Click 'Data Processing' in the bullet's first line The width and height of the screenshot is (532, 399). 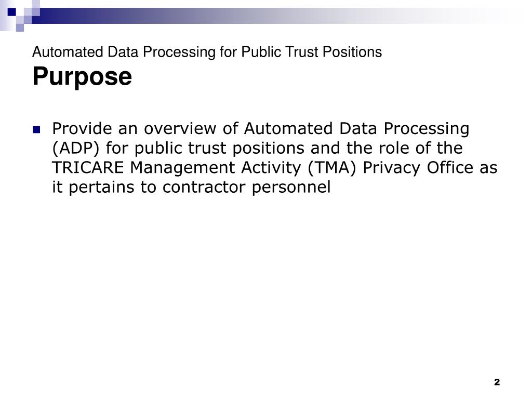point(404,129)
